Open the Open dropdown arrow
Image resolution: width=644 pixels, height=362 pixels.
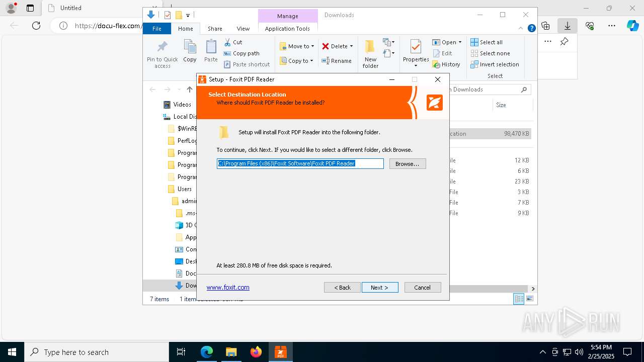460,42
